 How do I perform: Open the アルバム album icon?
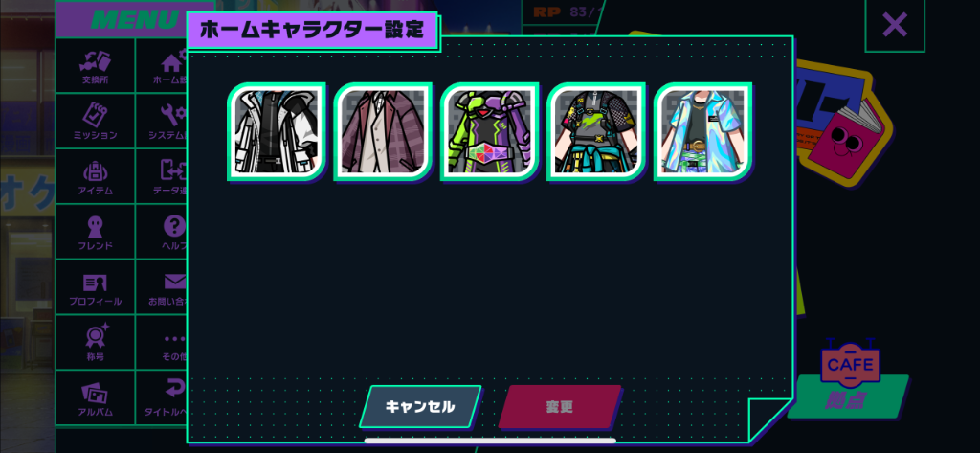click(95, 397)
